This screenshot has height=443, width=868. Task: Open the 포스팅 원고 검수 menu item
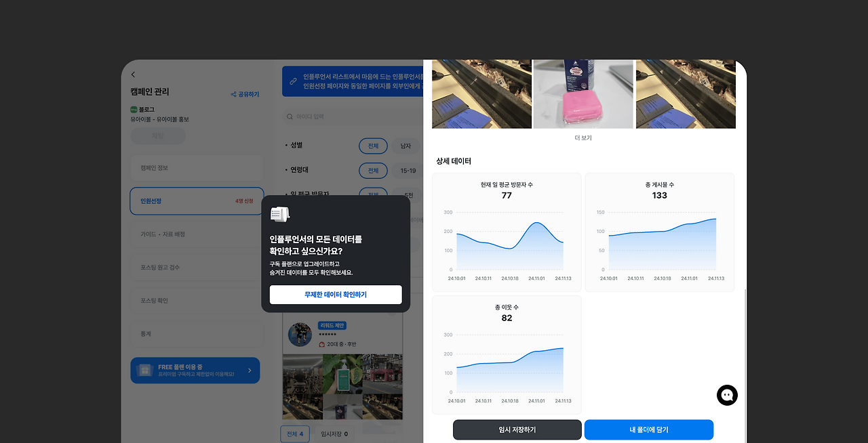coord(197,268)
